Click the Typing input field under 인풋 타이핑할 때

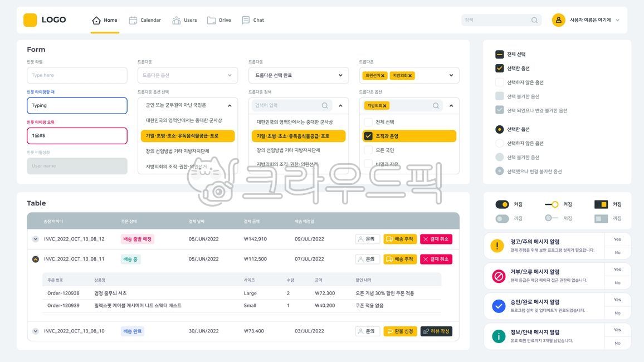tap(77, 105)
